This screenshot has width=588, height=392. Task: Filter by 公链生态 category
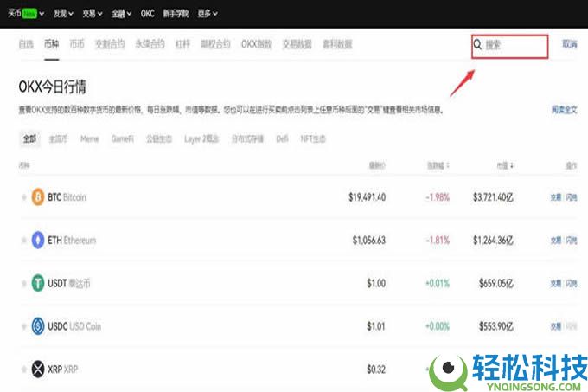[x=159, y=138]
